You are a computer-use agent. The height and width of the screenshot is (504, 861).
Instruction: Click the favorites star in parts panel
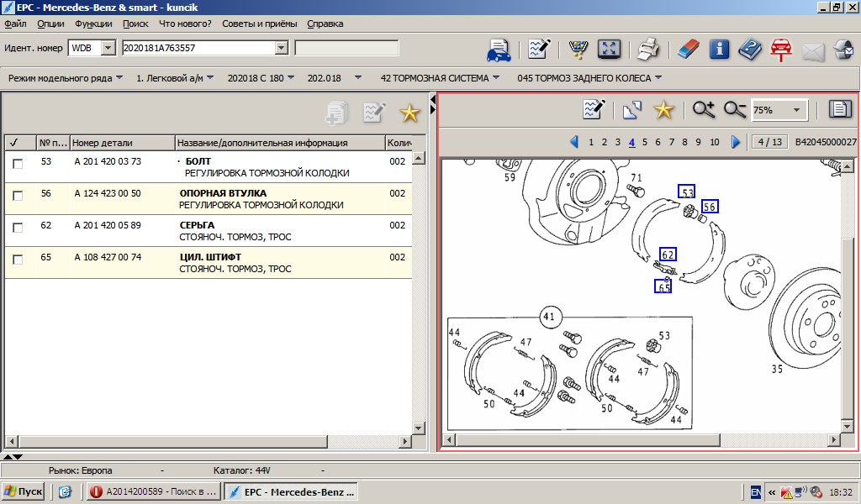pyautogui.click(x=409, y=113)
